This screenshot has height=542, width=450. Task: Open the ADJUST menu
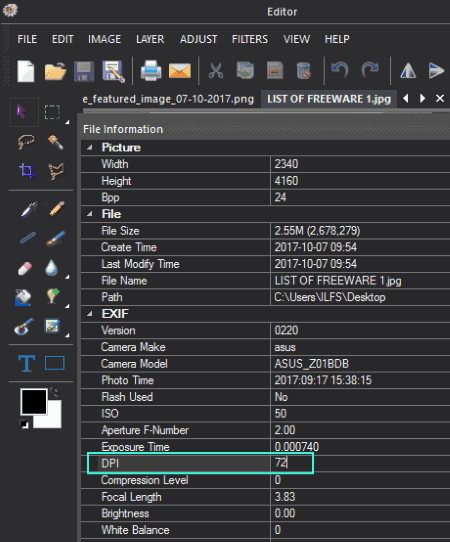(198, 39)
